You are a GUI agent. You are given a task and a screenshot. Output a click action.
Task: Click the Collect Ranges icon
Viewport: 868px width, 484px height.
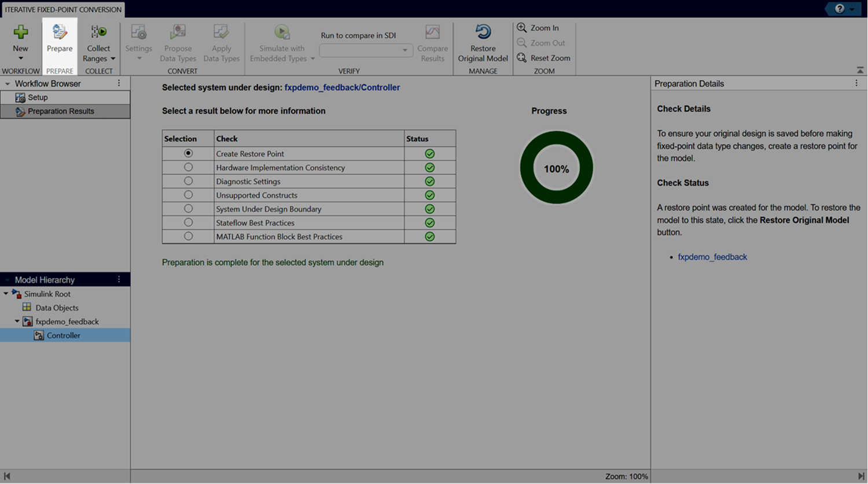pos(98,32)
